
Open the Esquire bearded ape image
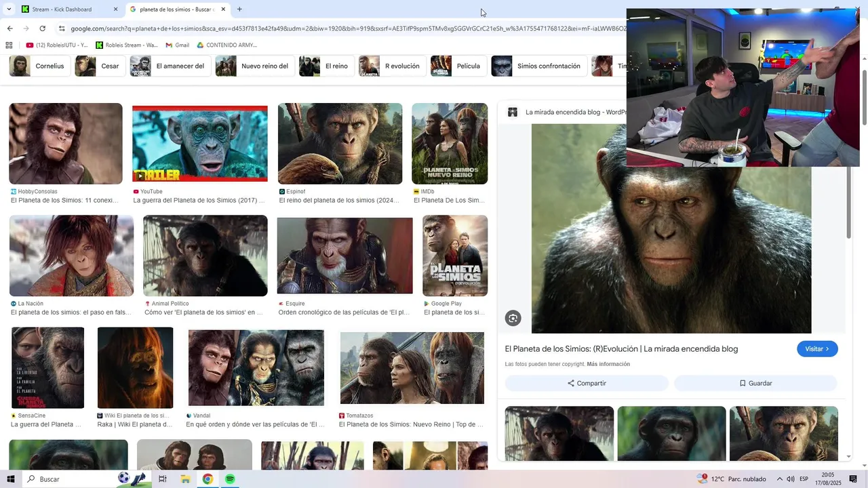pyautogui.click(x=344, y=256)
